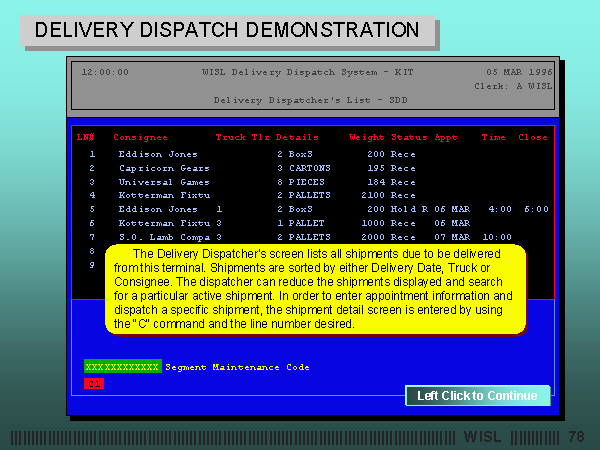Image resolution: width=600 pixels, height=450 pixels.
Task: Click the red C1 command field
Action: click(x=94, y=383)
